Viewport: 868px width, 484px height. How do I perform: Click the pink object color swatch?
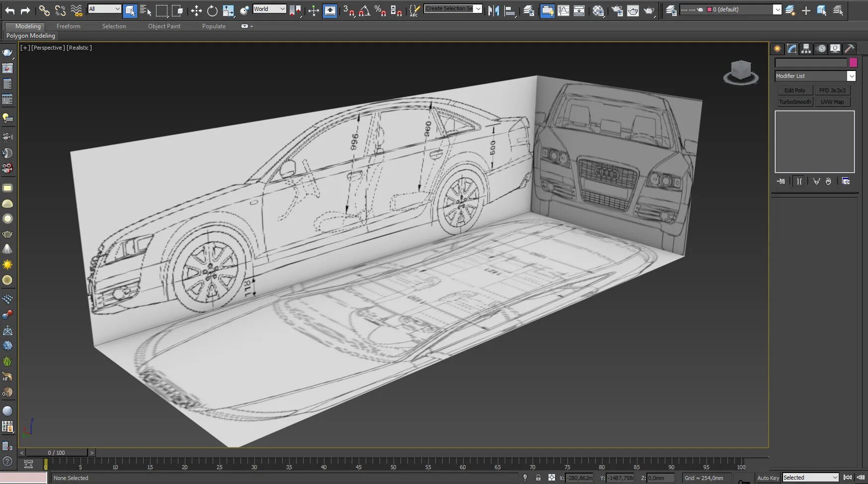coord(853,63)
